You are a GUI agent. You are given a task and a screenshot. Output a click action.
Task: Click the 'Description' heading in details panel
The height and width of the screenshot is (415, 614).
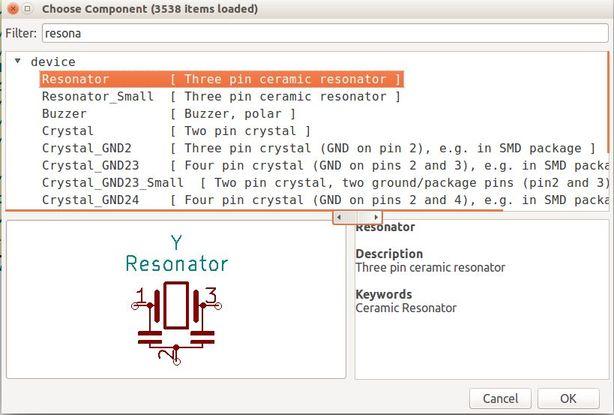tap(389, 254)
